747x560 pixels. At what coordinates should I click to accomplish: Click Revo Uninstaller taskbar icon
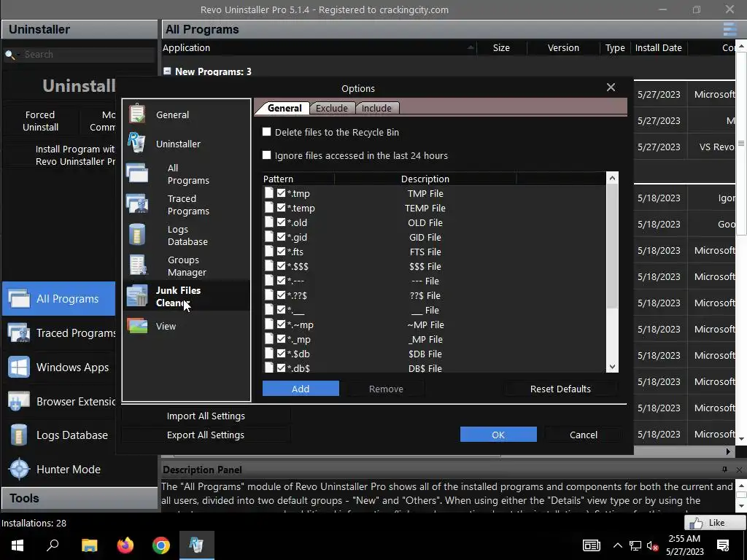click(x=197, y=545)
